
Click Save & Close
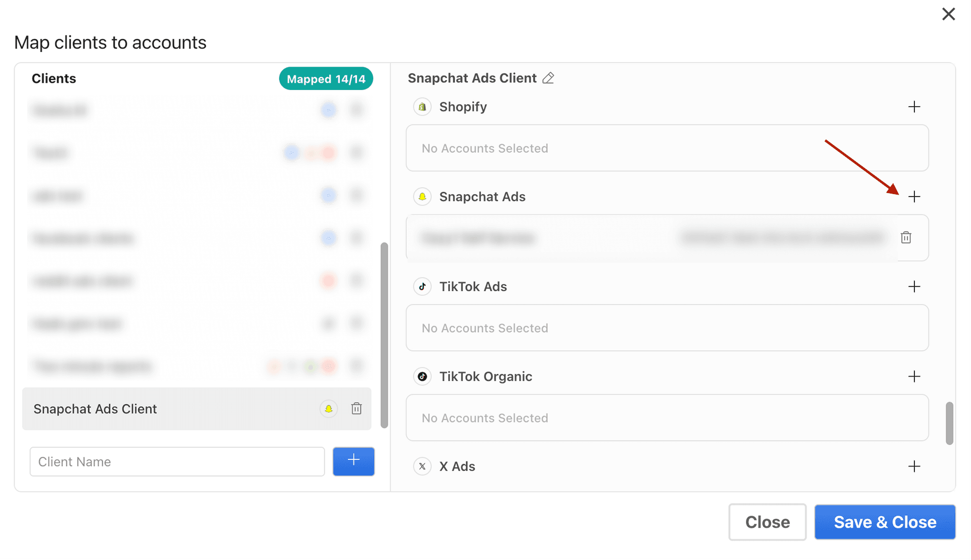click(885, 522)
